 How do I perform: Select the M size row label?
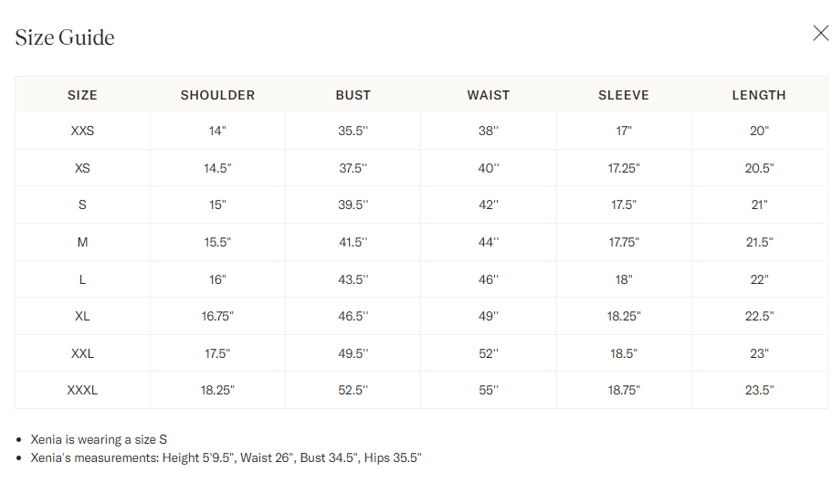(82, 243)
